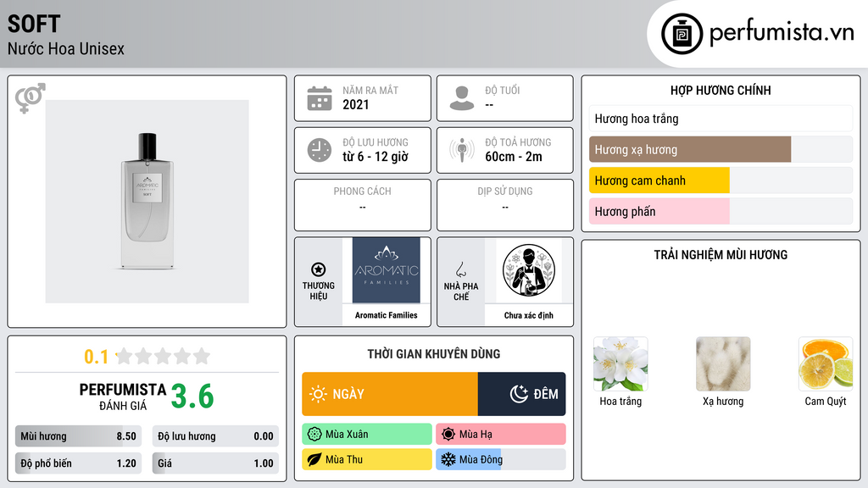The height and width of the screenshot is (488, 868).
Task: Click the Nước Hoa Unisex subtitle
Action: point(66,48)
